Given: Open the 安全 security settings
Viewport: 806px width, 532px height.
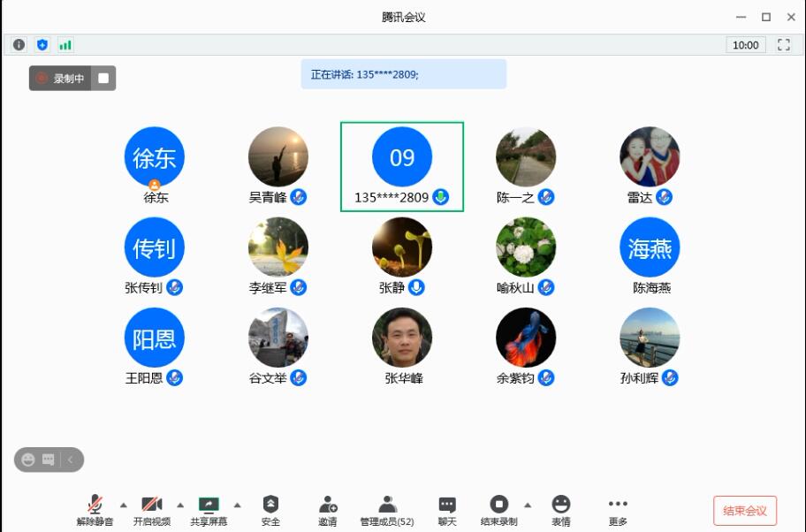Looking at the screenshot, I should click(x=270, y=510).
